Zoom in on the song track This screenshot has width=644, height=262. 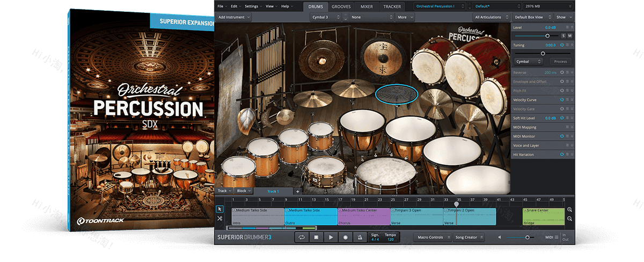[x=569, y=210]
